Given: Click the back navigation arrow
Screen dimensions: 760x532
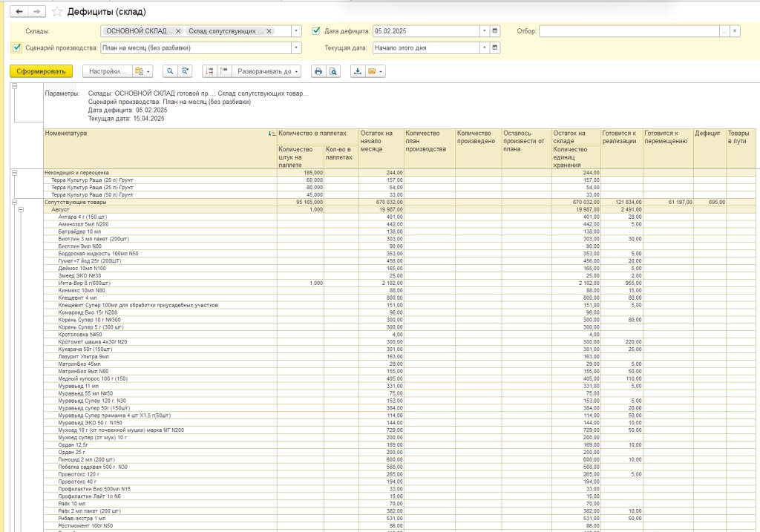Looking at the screenshot, I should [19, 12].
